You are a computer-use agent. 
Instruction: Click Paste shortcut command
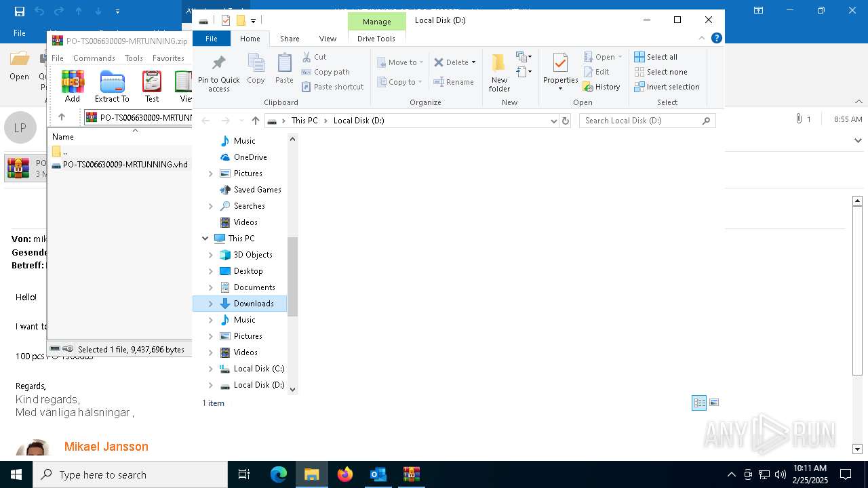coord(333,87)
